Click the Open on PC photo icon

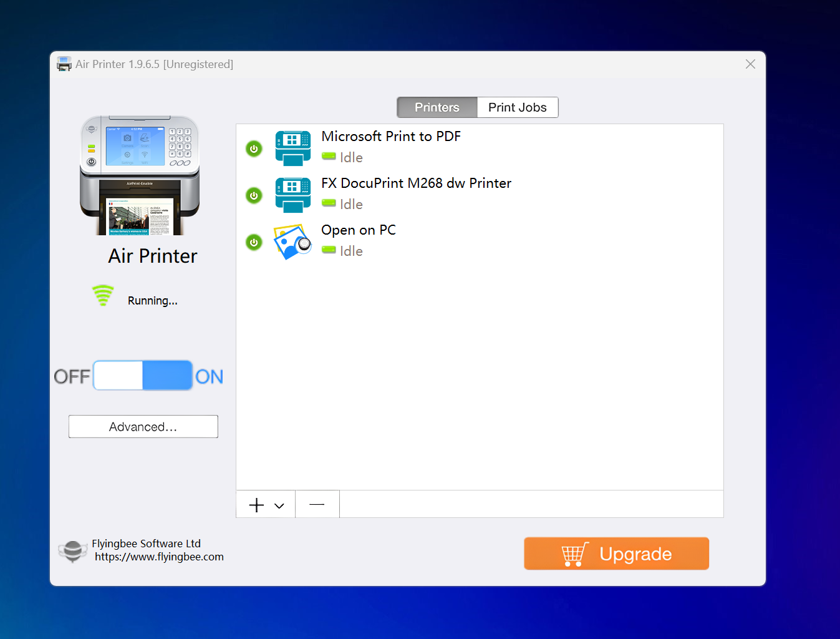click(292, 241)
